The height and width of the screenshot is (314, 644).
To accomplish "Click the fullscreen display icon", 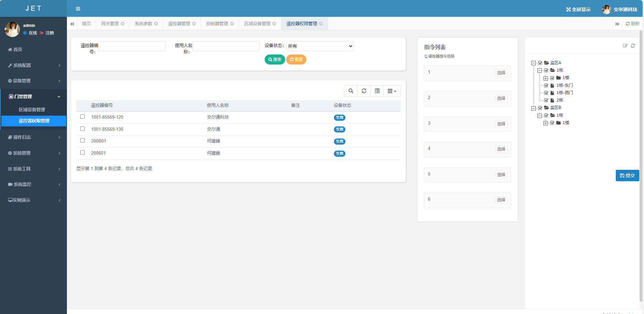I will 568,9.
